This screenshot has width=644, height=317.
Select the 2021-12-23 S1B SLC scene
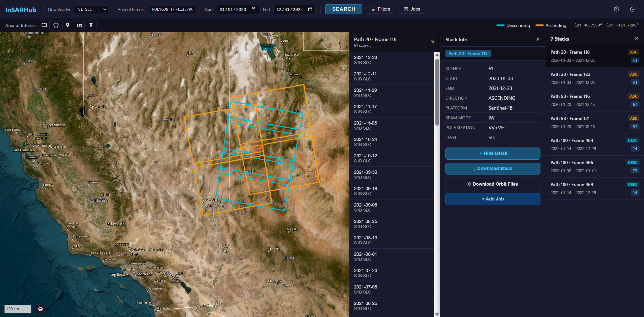tap(392, 60)
